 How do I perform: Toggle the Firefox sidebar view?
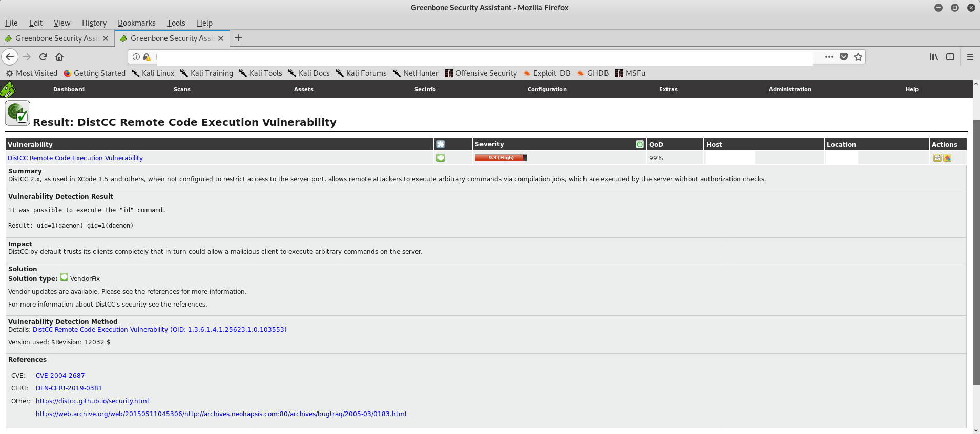tap(950, 57)
